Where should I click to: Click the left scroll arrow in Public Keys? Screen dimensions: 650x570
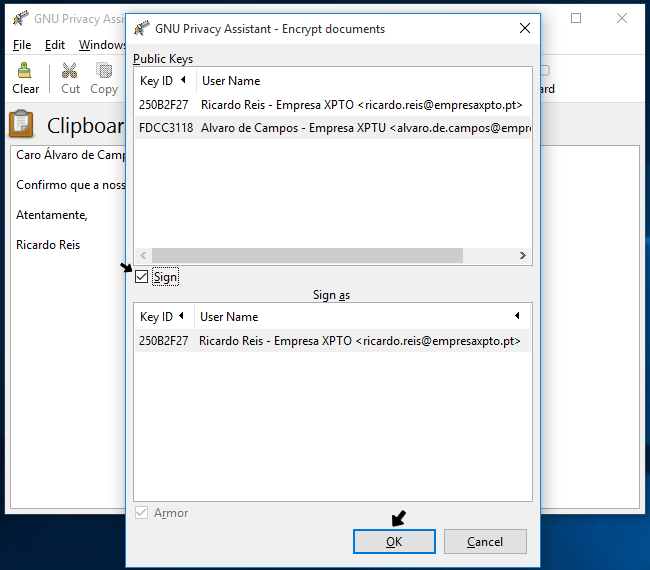(143, 255)
